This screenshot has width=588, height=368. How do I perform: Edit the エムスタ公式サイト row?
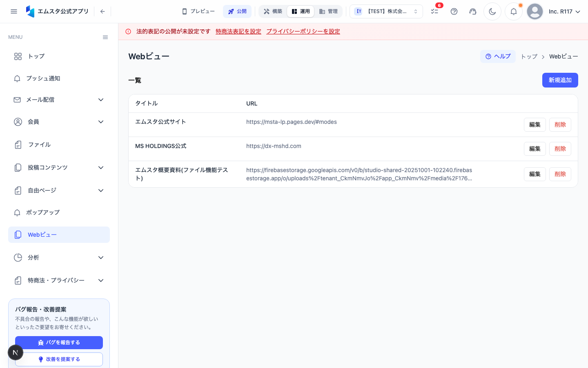pyautogui.click(x=535, y=125)
